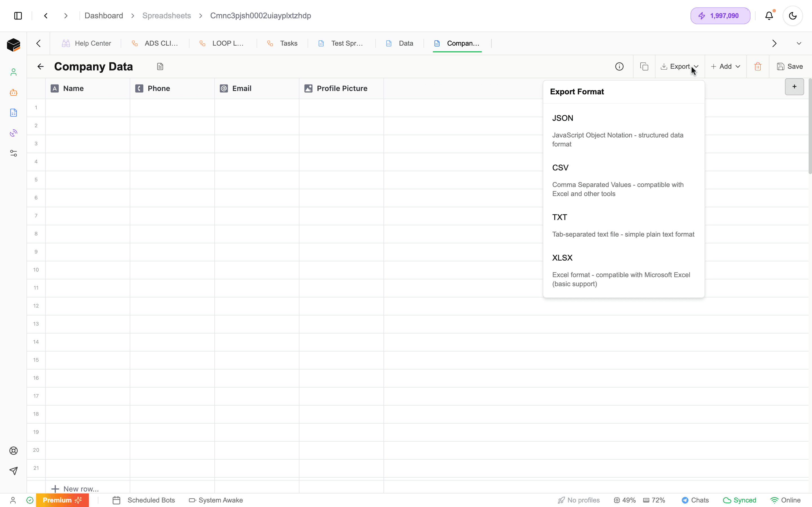812x507 pixels.
Task: Select the orange Bots icon in sidebar
Action: click(x=14, y=93)
